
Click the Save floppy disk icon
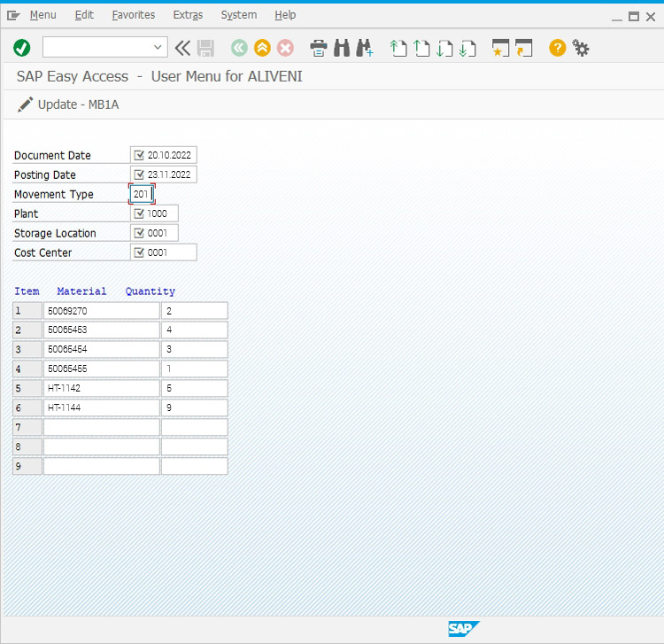[205, 48]
